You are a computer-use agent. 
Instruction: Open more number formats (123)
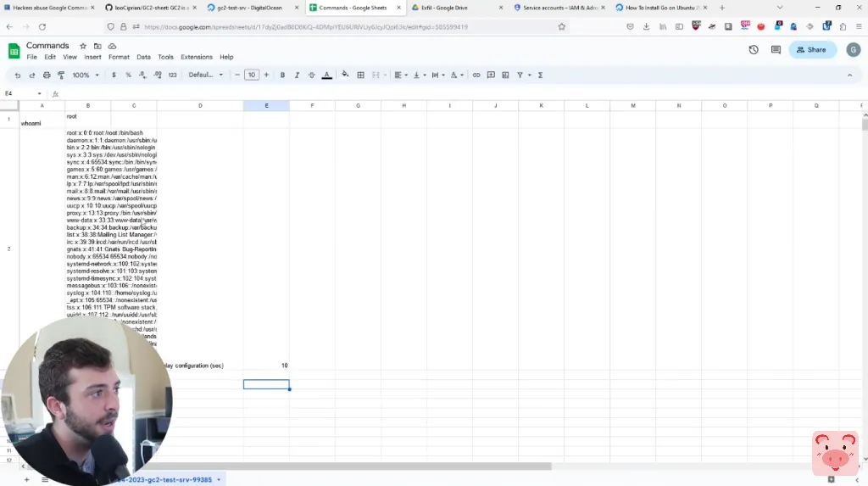coord(172,75)
